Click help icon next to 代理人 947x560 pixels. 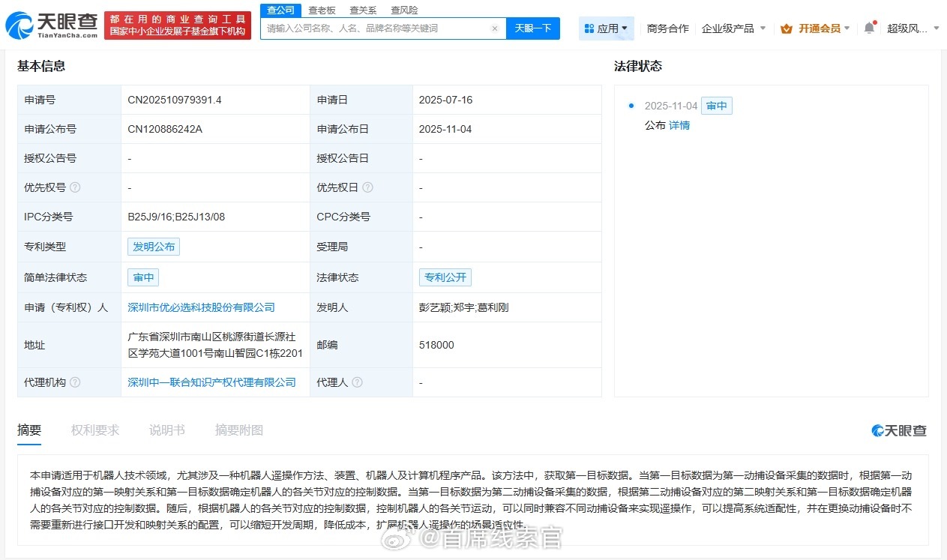coord(357,382)
